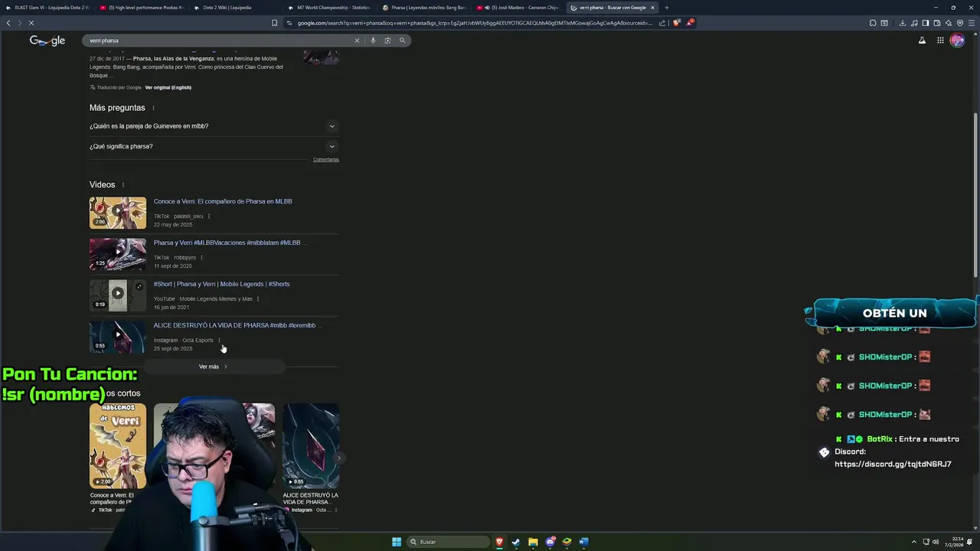Switch to Dota 2 Wiki Liquipedia tab
The width and height of the screenshot is (980, 551).
236,8
